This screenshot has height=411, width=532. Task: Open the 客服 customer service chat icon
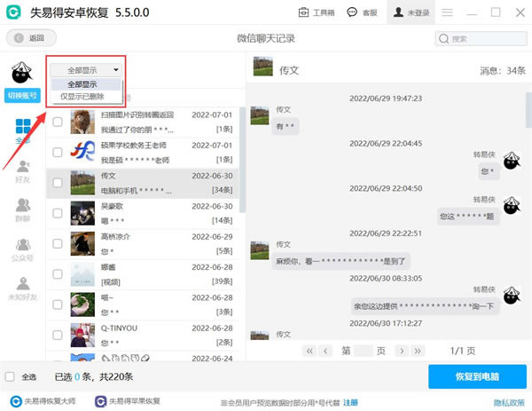pos(352,12)
